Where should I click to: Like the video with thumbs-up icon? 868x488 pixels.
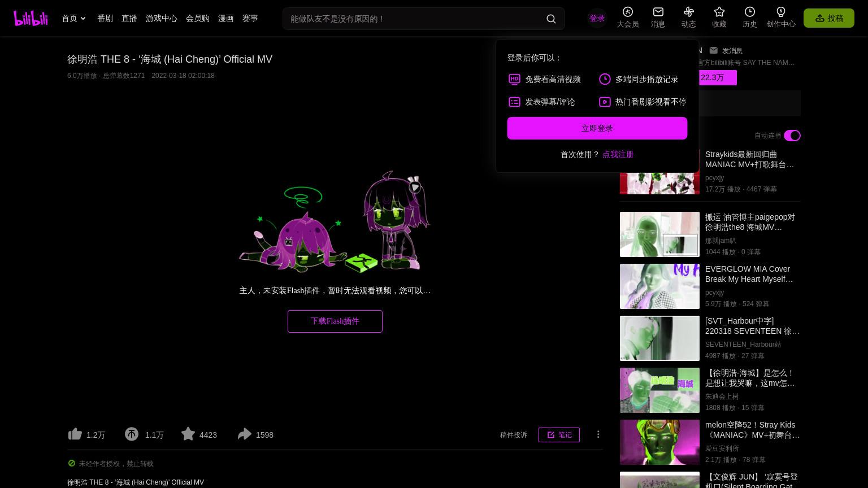pos(75,434)
